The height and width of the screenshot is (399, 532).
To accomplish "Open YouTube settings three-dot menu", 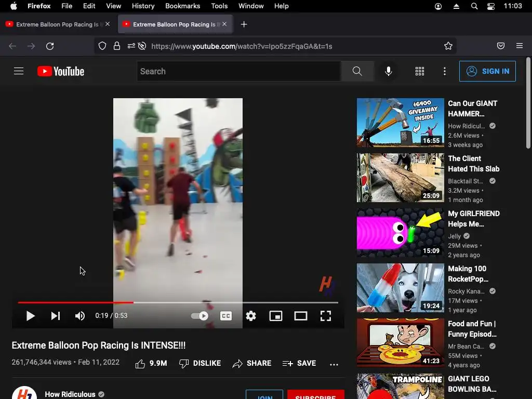I will pyautogui.click(x=445, y=71).
